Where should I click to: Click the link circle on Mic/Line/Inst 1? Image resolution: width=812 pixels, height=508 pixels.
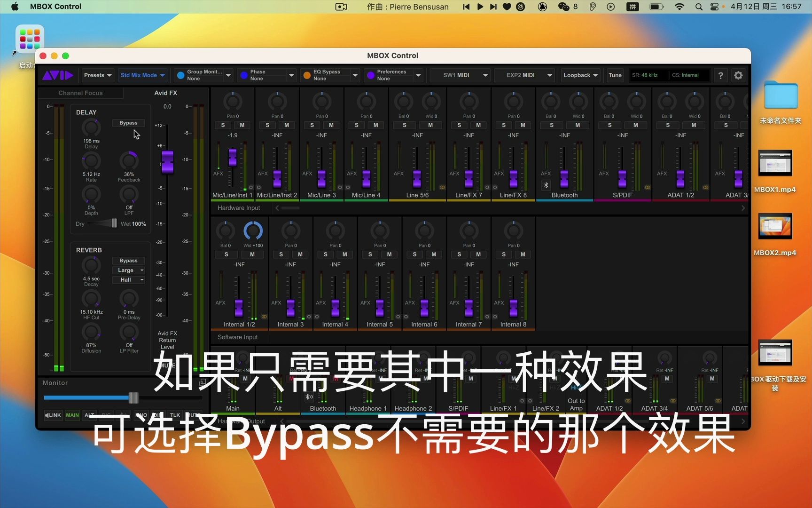pos(251,187)
